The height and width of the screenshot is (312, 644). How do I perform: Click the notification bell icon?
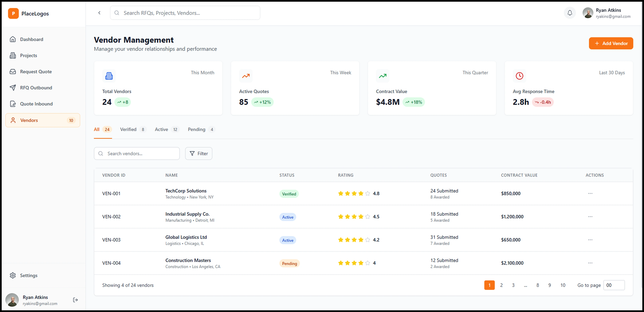(570, 13)
